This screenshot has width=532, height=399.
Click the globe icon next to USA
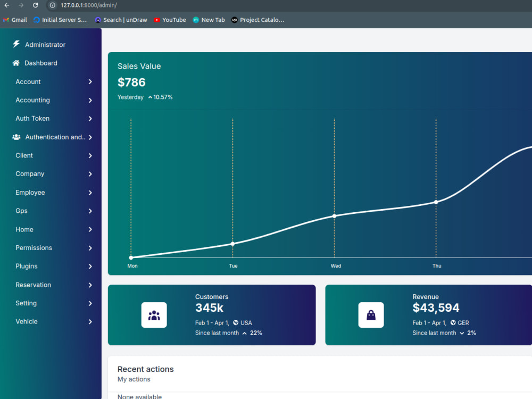[236, 323]
